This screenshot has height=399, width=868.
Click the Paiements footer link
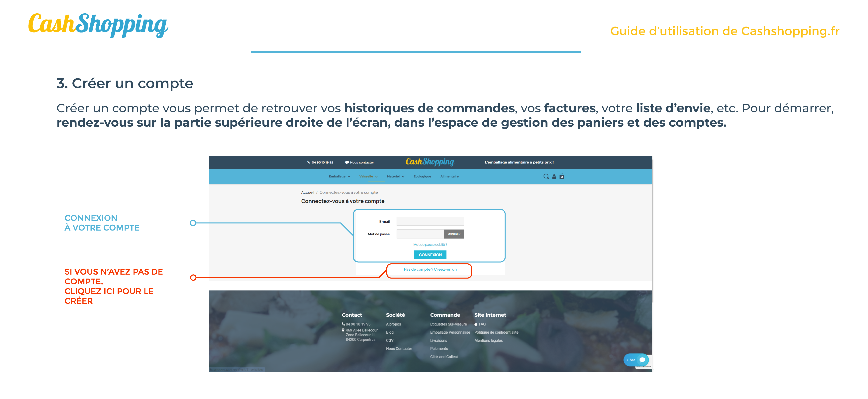(439, 349)
